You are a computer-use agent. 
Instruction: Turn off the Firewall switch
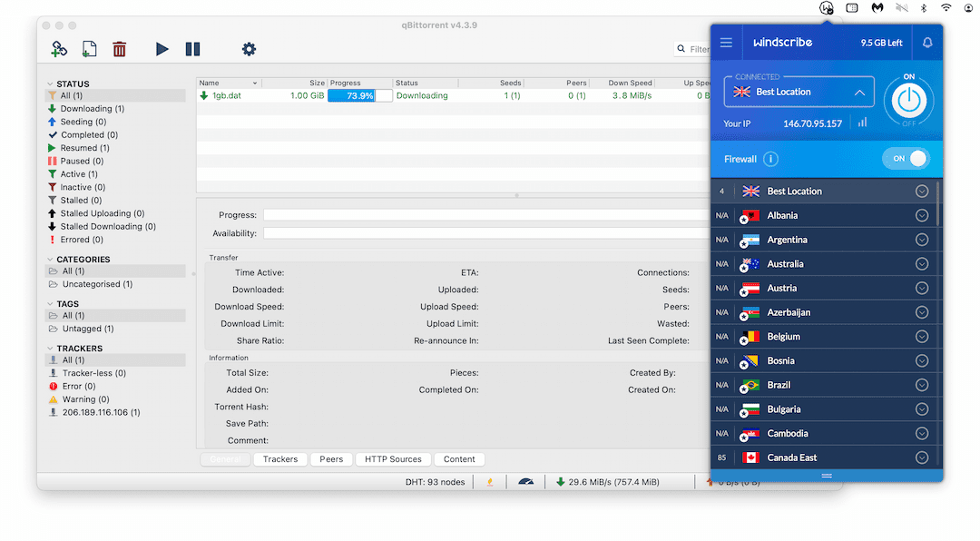point(906,159)
